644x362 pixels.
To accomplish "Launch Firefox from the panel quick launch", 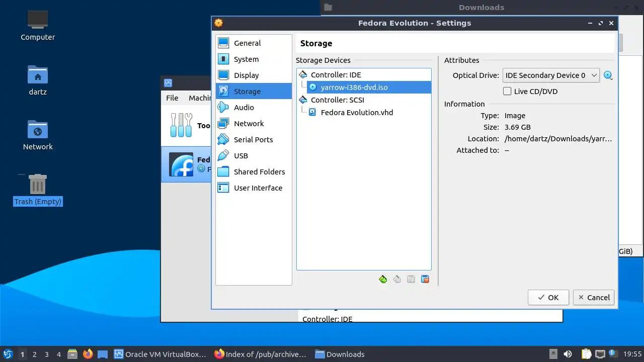I will pos(88,354).
